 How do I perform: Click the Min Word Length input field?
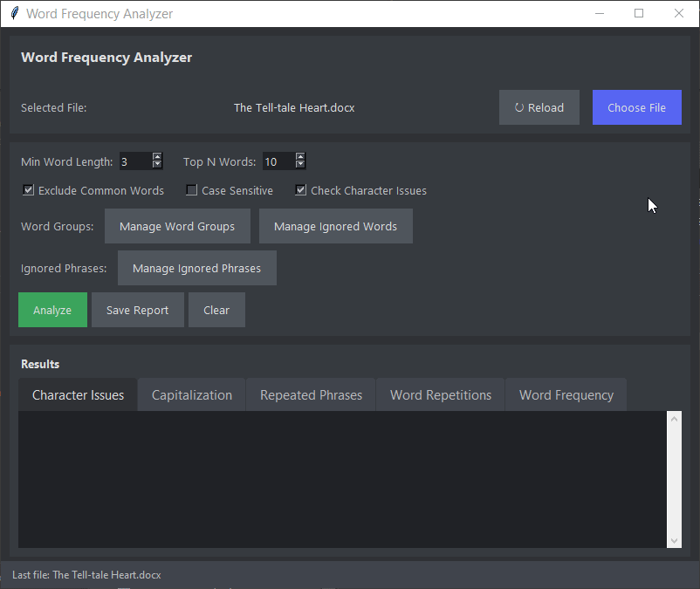pos(134,161)
